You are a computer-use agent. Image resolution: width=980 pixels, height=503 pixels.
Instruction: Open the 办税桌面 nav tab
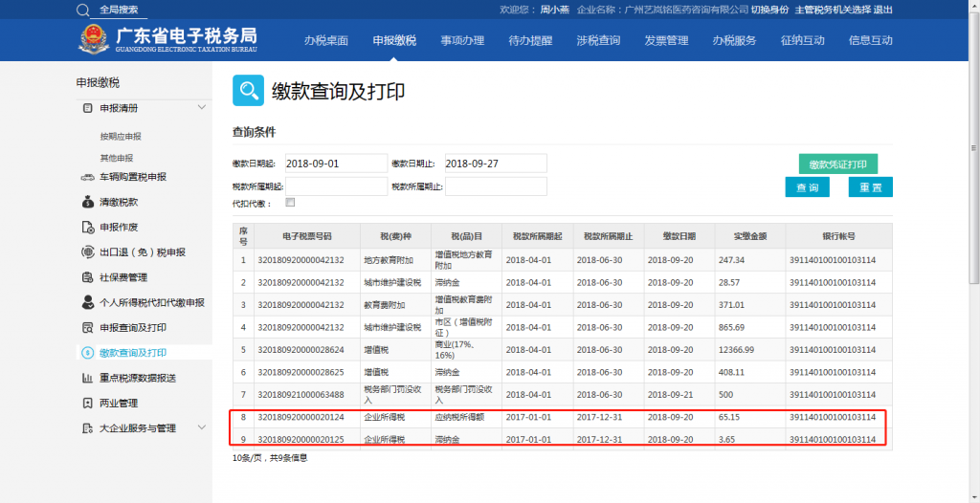[x=326, y=40]
